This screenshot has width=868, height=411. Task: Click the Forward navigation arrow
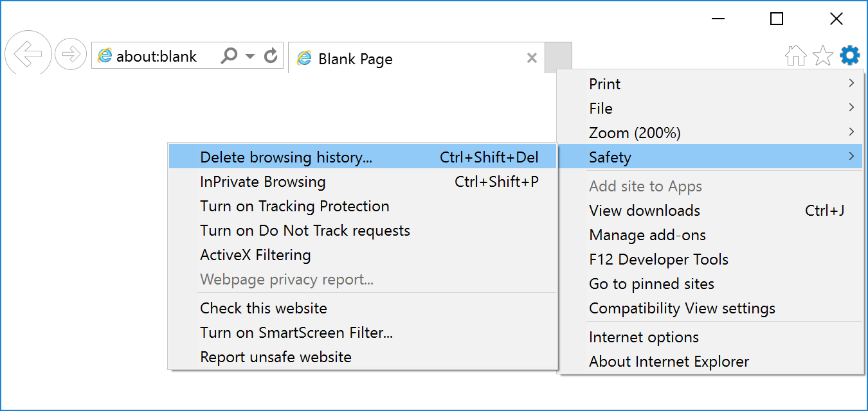tap(71, 55)
